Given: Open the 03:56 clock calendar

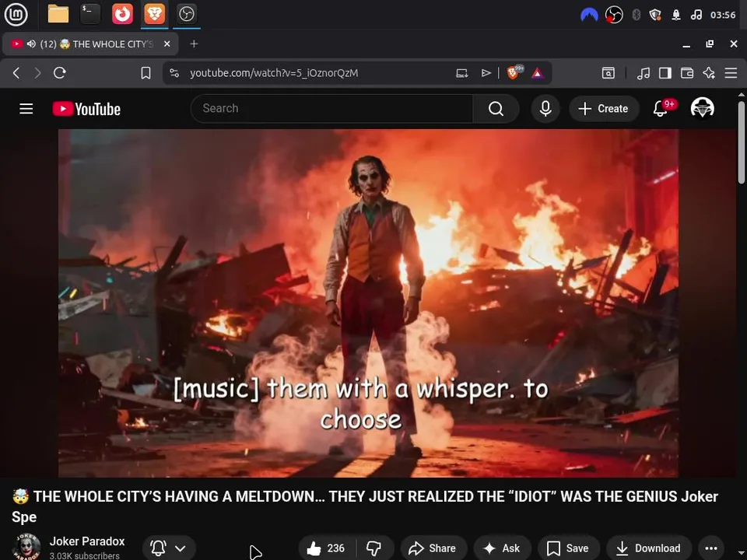Looking at the screenshot, I should coord(723,16).
